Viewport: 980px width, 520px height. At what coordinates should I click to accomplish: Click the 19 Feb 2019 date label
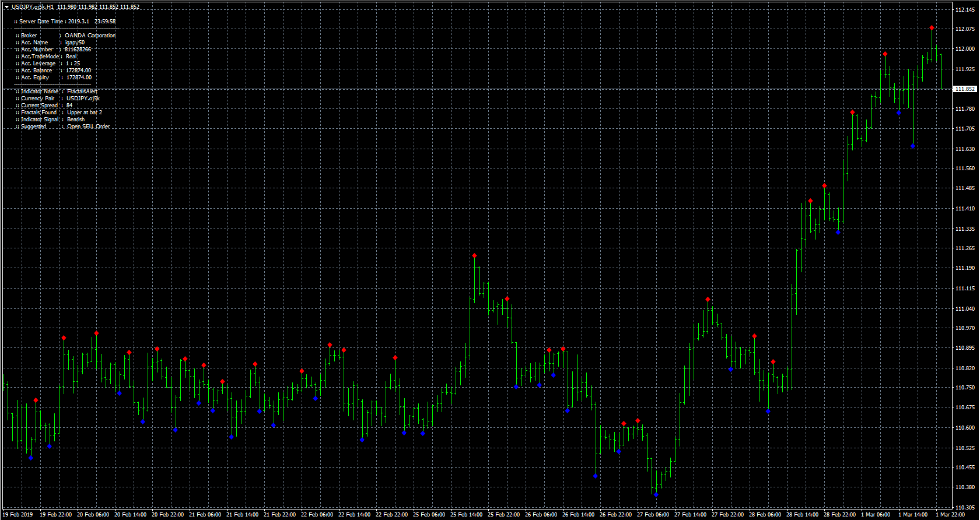[19, 515]
